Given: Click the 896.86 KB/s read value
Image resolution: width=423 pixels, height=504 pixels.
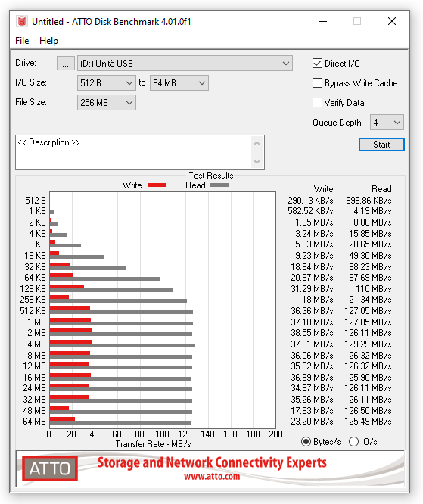Looking at the screenshot, I should coord(369,201).
